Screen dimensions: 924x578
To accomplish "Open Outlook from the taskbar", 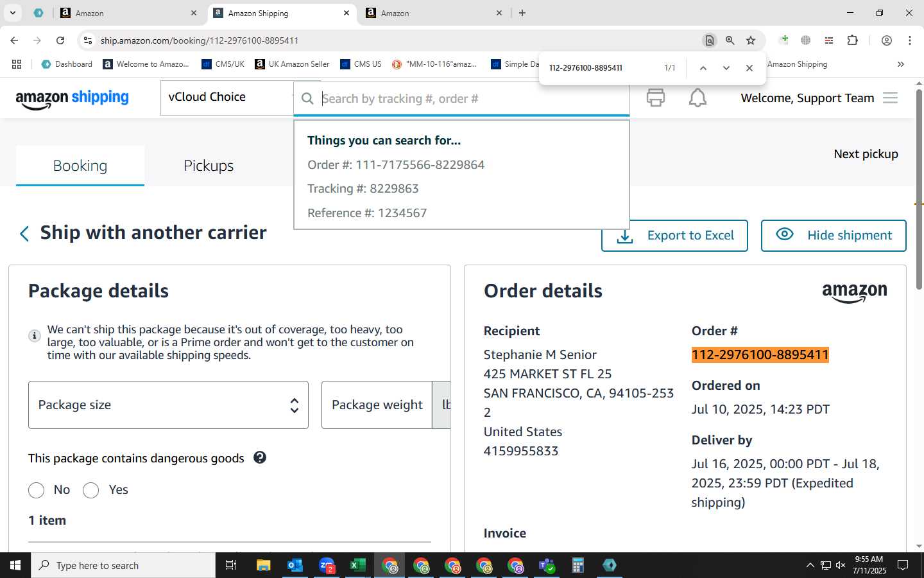I will click(295, 565).
